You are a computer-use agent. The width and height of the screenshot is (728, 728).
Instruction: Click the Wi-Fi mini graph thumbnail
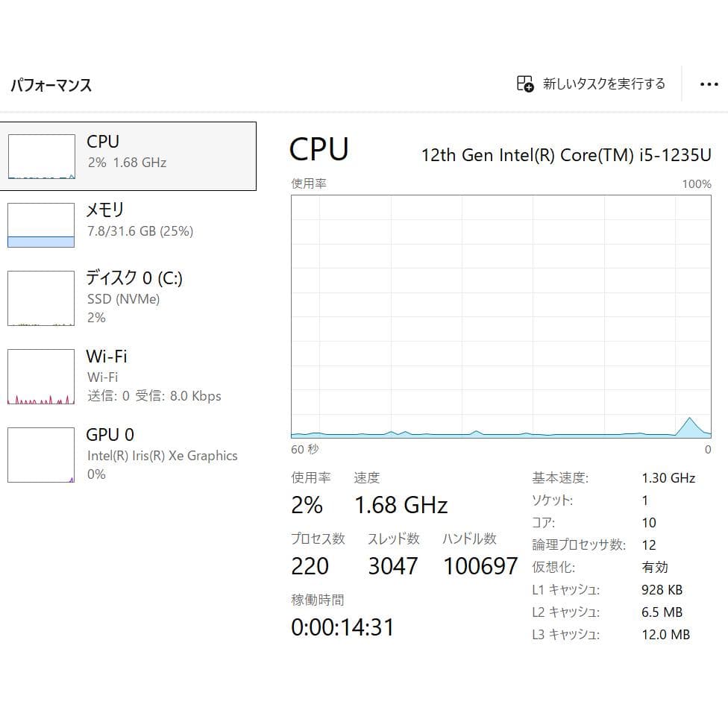point(41,377)
